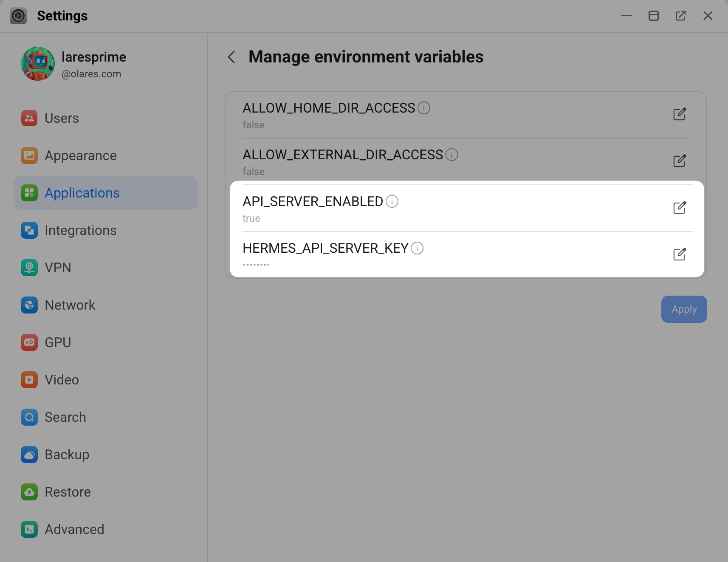The image size is (728, 562).
Task: Edit the ALLOW_HOME_DIR_ACCESS variable
Action: (x=680, y=114)
